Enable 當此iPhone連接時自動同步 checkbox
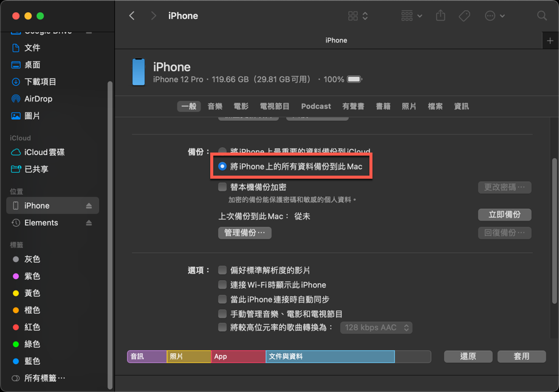The image size is (559, 392). pos(222,299)
